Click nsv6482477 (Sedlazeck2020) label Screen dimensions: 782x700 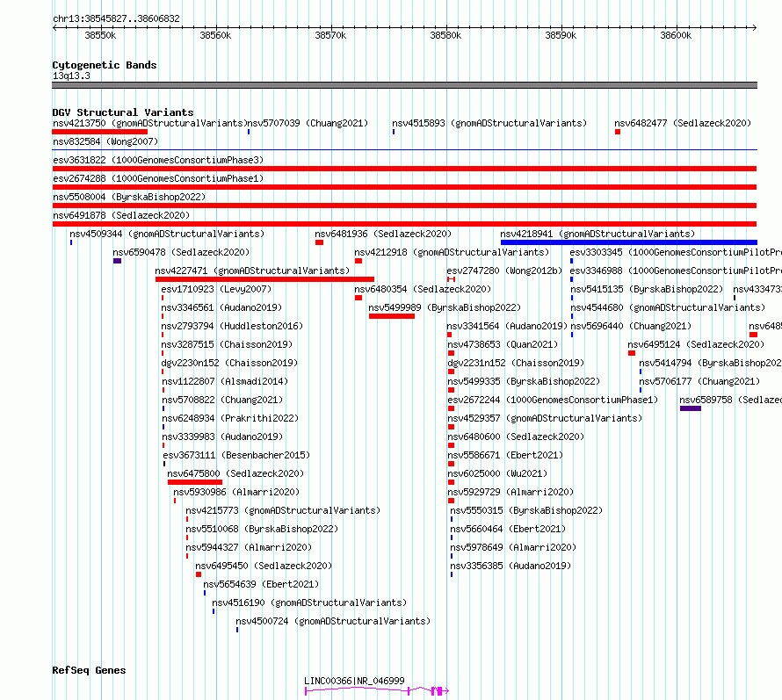[682, 123]
